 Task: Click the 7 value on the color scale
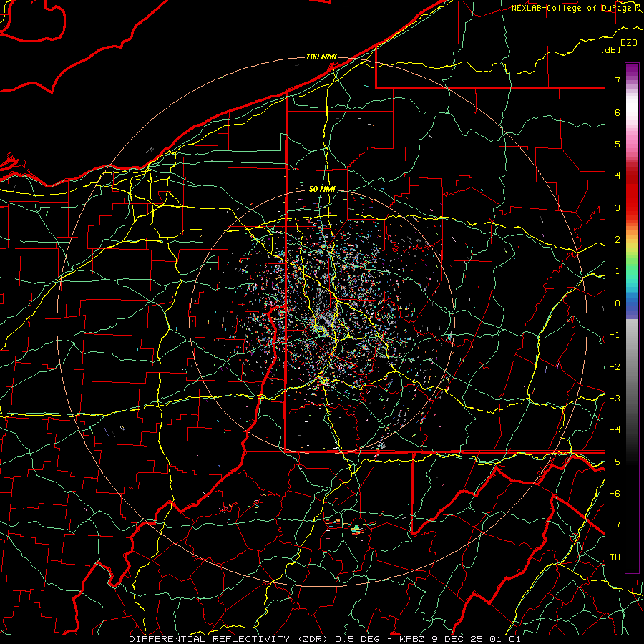[618, 80]
